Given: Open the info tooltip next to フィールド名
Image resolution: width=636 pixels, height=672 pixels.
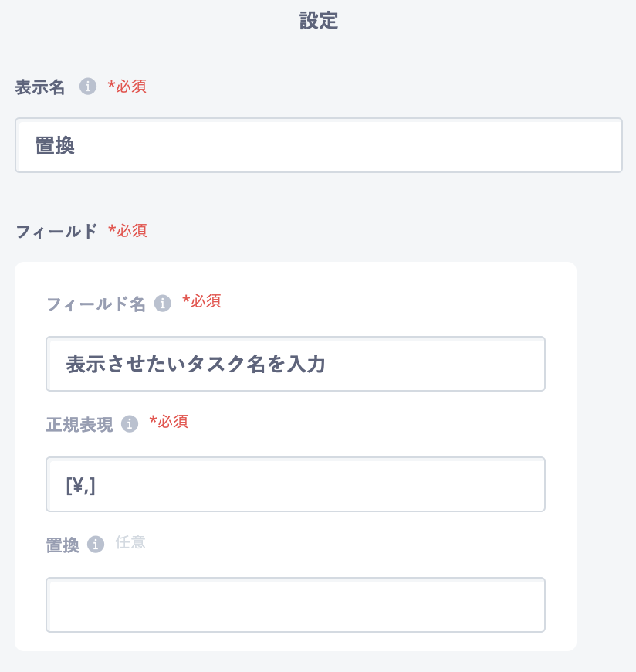Looking at the screenshot, I should point(163,304).
